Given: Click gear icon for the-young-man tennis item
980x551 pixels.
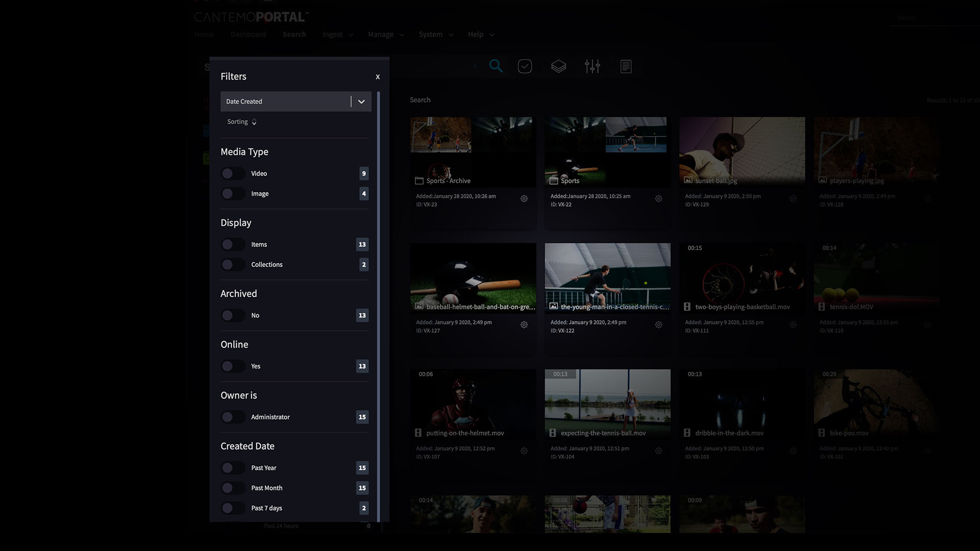Looking at the screenshot, I should 658,325.
